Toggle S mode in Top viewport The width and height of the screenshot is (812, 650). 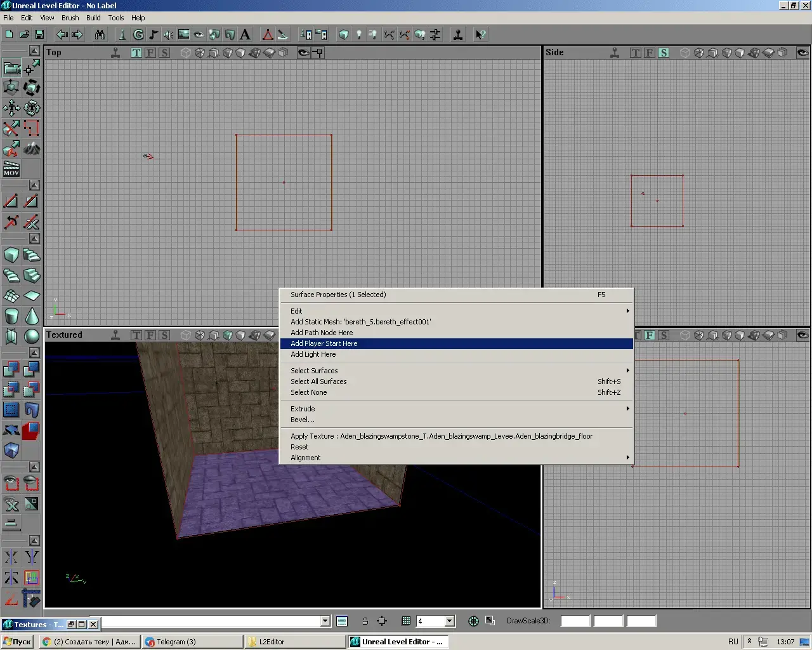[164, 53]
